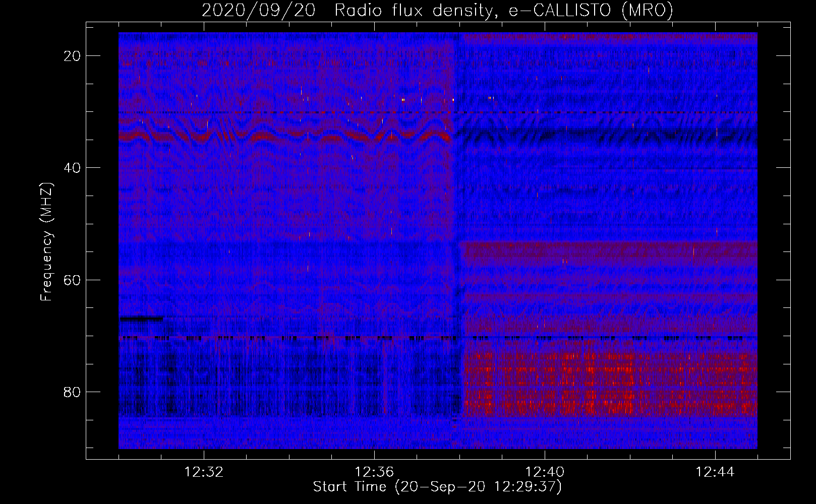816x504 pixels.
Task: Click the short black bar near 67 MHz
Action: (141, 318)
